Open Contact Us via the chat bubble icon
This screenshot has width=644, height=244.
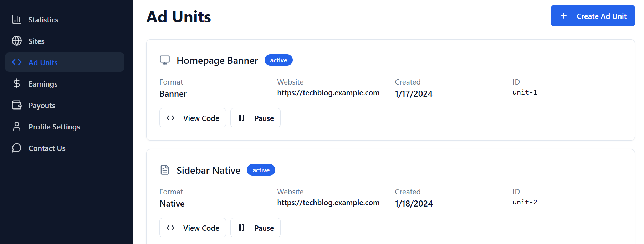[16, 148]
